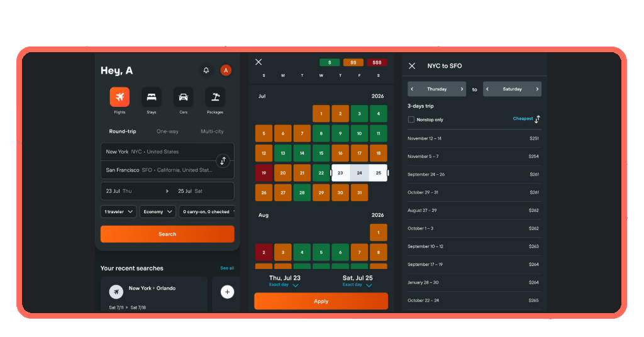The image size is (644, 337).
Task: Expand Exact day under Thu, Jul 23
Action: (x=284, y=285)
